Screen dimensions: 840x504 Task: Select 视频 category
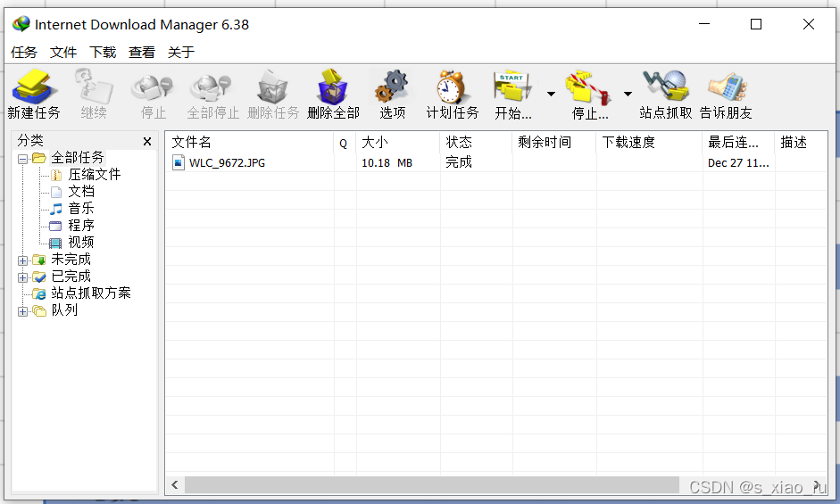(x=81, y=242)
